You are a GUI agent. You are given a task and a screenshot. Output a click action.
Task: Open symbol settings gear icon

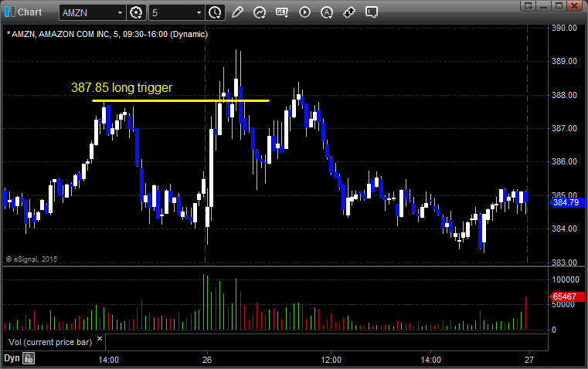pos(136,12)
